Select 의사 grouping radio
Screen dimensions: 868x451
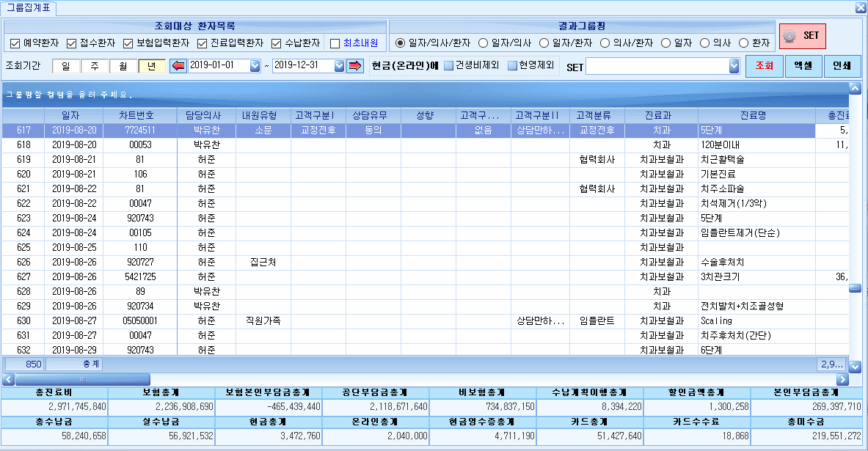tap(704, 43)
